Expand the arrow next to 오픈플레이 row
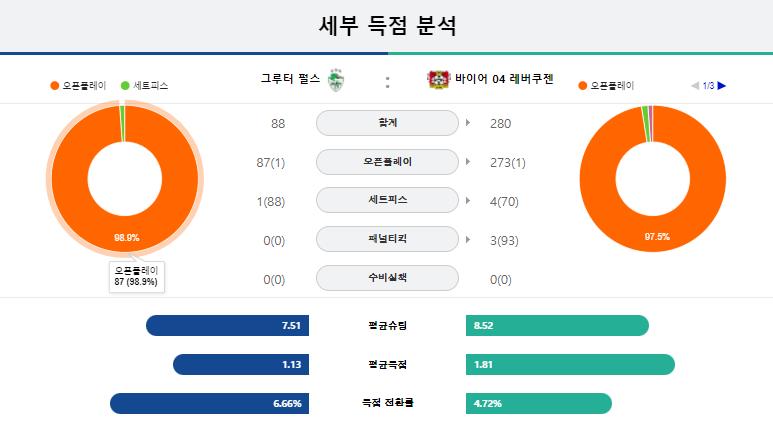 468,162
